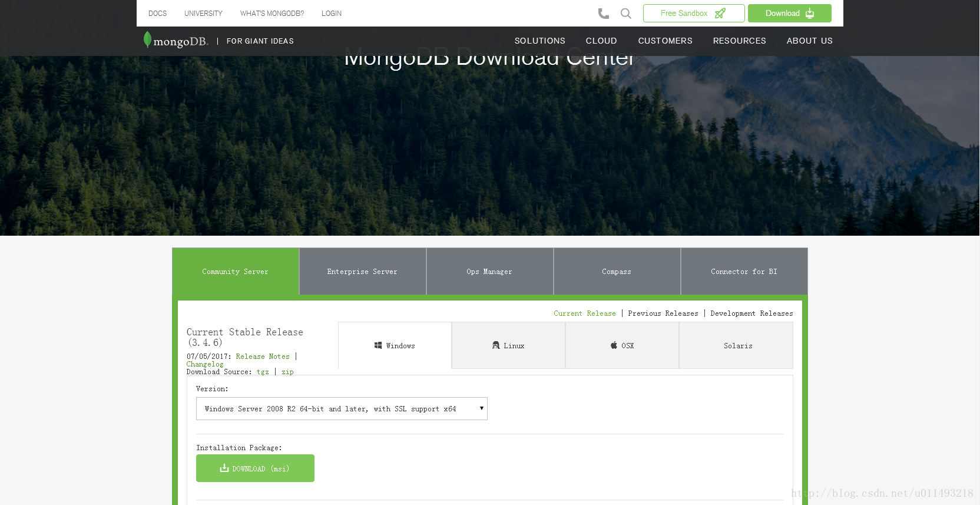Click the FOR GIANT IDEAS tagline
The height and width of the screenshot is (505, 980).
point(260,41)
